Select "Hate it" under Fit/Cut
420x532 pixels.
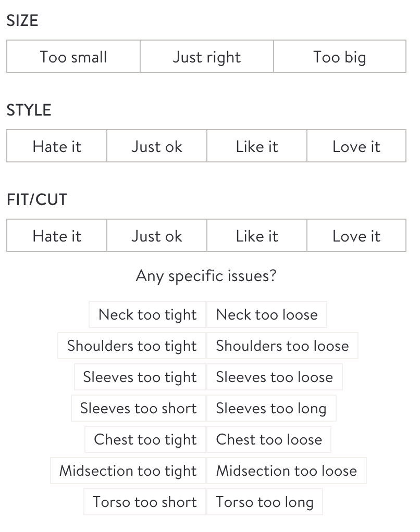(x=57, y=235)
